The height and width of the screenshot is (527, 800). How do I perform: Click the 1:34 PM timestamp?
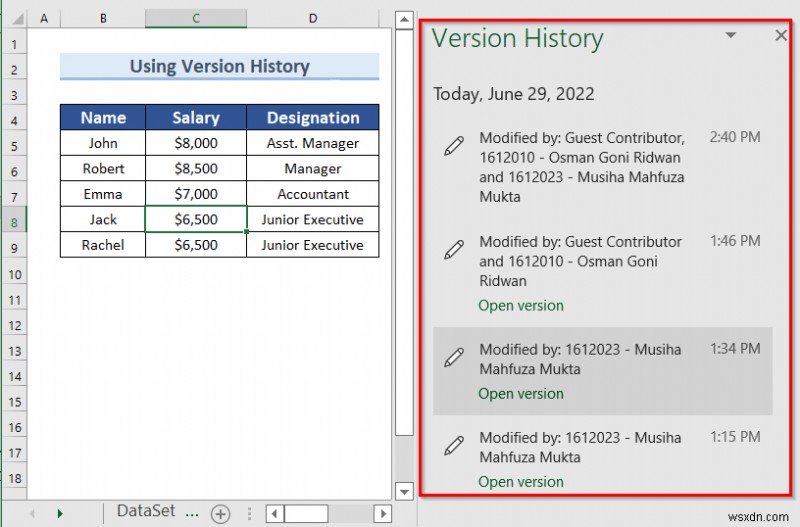735,348
